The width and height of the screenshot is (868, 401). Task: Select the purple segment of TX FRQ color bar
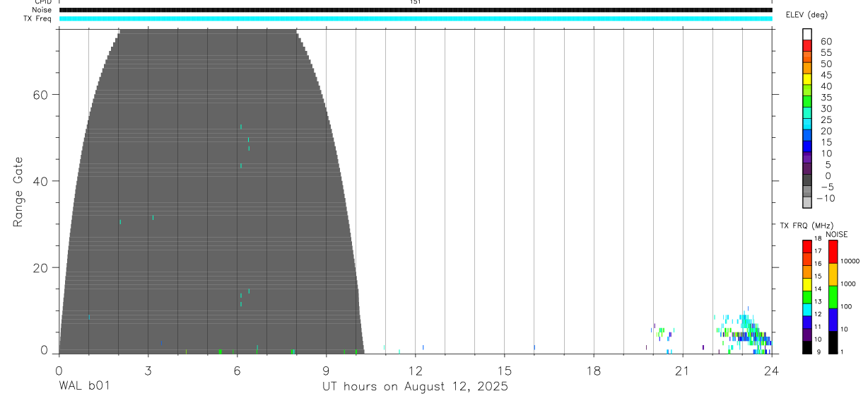click(x=807, y=335)
